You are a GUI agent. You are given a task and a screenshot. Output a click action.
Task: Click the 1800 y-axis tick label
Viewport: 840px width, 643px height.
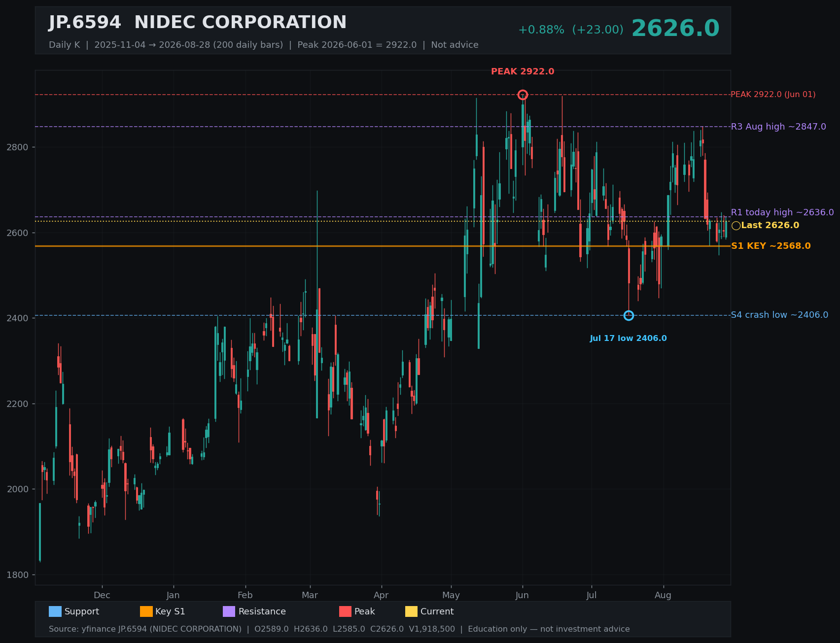(19, 575)
